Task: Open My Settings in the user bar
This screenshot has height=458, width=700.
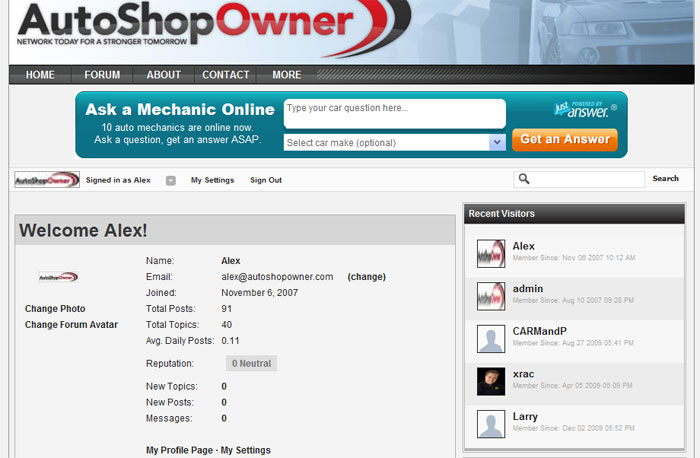Action: (x=212, y=180)
